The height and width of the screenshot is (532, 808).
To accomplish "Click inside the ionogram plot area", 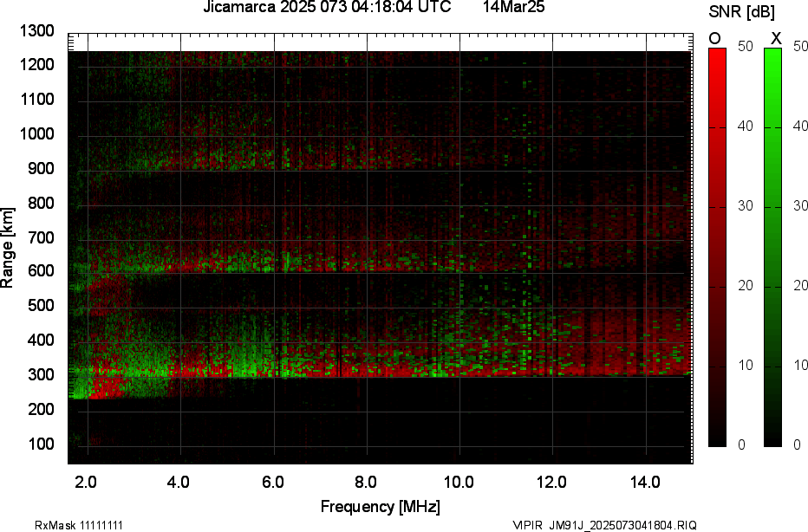I will 381,248.
